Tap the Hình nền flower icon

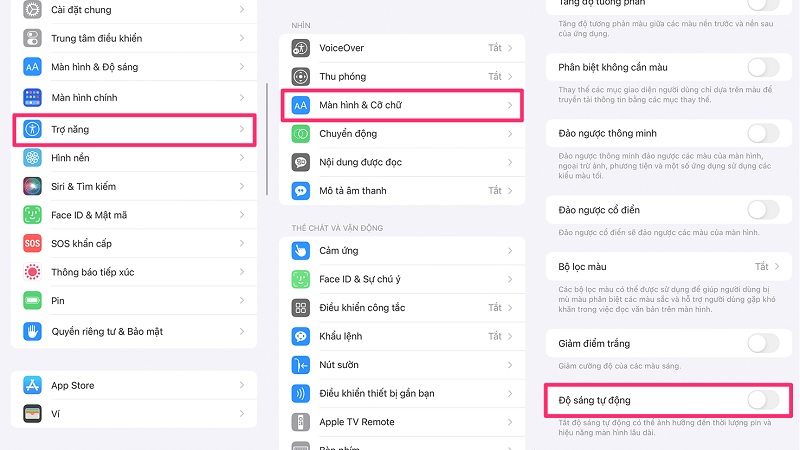(32, 158)
